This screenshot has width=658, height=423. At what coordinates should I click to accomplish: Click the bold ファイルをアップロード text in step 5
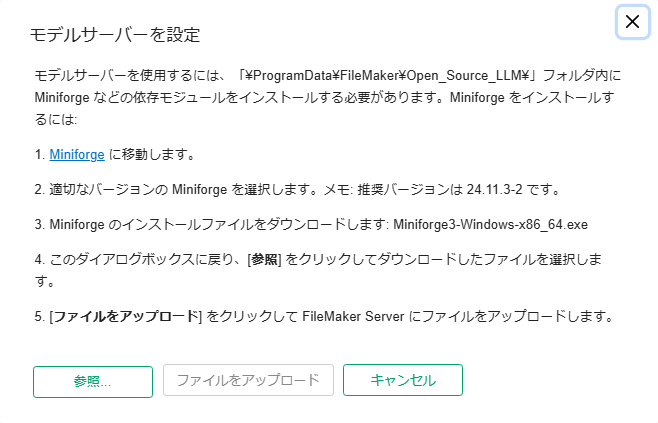127,317
